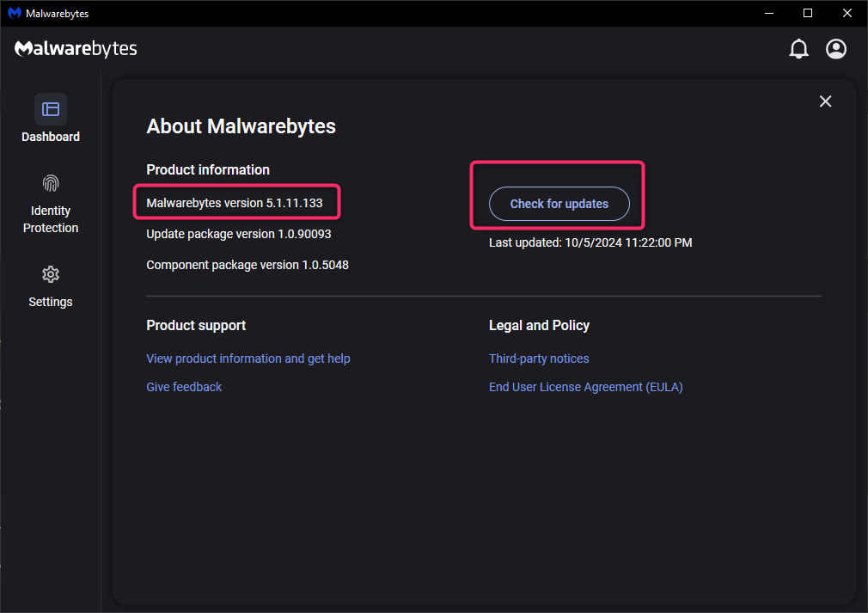Click the Last updated timestamp text

590,242
